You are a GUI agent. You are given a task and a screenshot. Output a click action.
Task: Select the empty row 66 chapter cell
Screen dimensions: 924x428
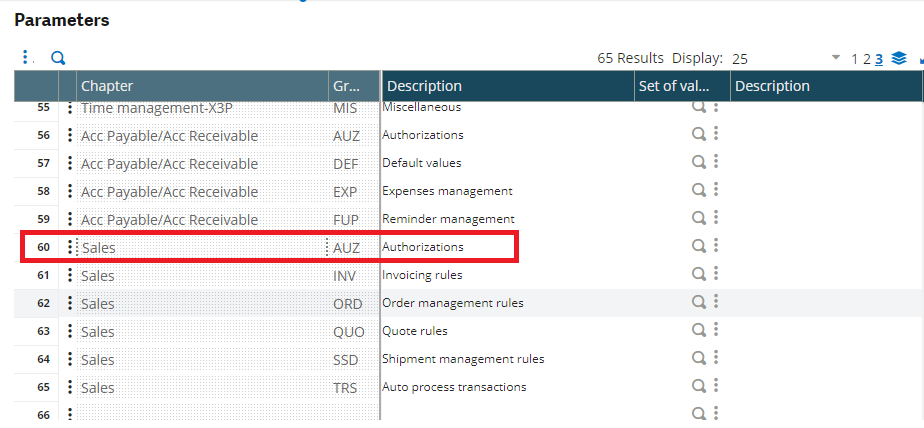pos(200,414)
